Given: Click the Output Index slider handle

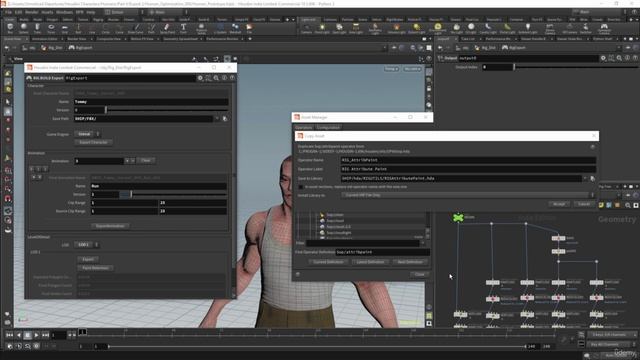Looking at the screenshot, I should pos(514,67).
